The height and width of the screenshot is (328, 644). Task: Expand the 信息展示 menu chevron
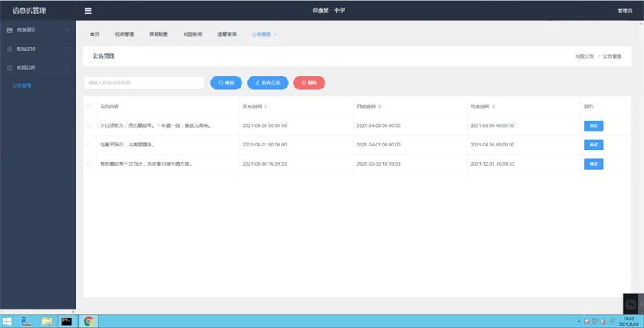click(68, 30)
